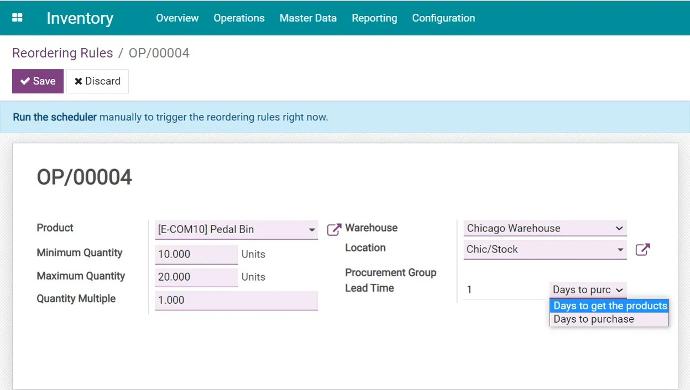Discard changes to the rule
The image size is (690, 390).
[97, 81]
